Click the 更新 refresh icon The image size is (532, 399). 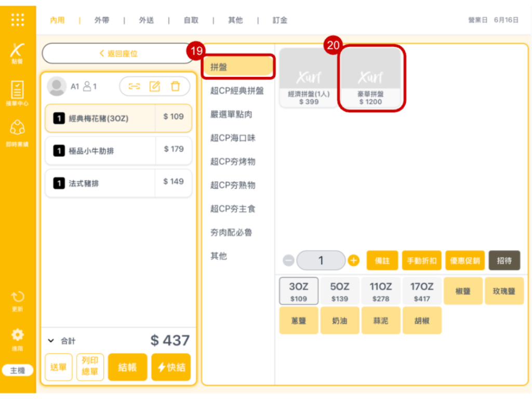(x=18, y=301)
